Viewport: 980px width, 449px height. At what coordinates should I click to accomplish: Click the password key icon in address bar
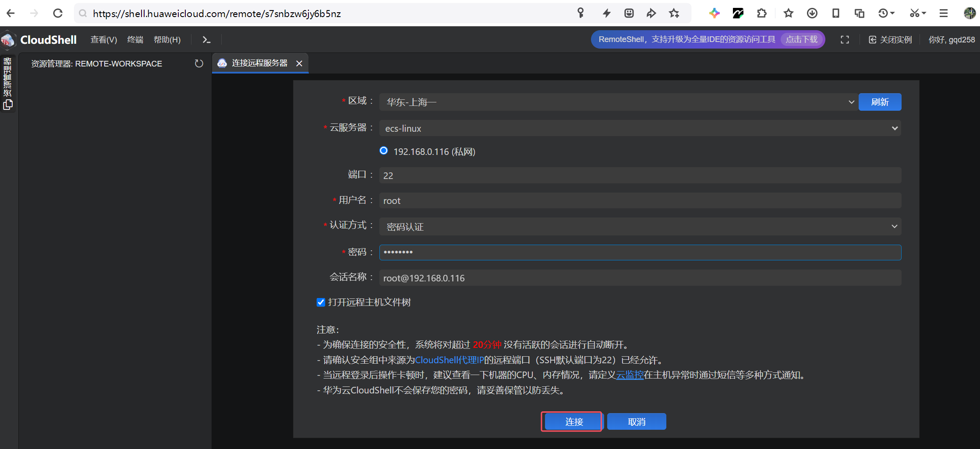click(580, 13)
